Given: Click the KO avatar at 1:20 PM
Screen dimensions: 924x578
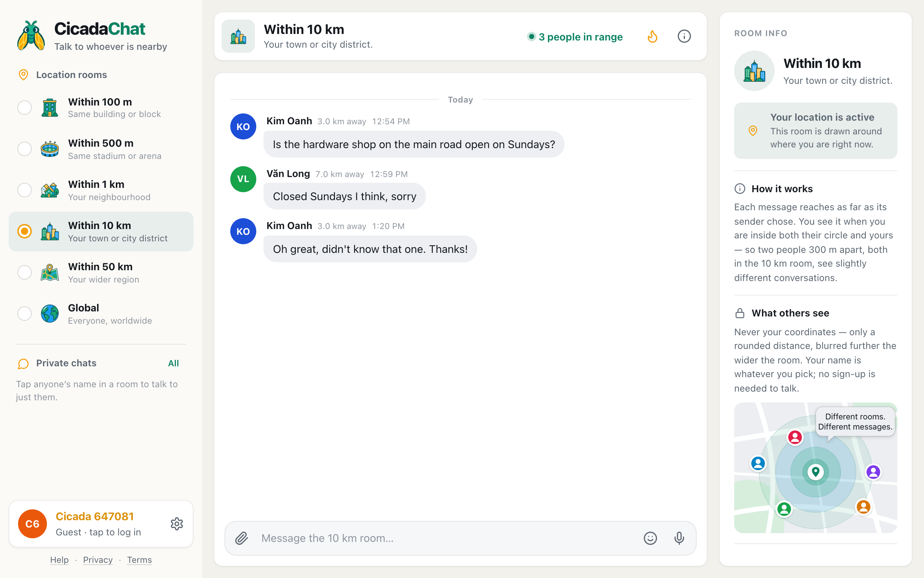Looking at the screenshot, I should [x=243, y=231].
